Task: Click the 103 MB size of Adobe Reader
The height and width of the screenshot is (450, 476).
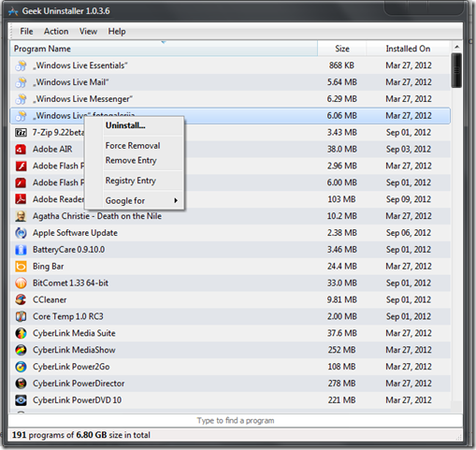Action: (341, 199)
